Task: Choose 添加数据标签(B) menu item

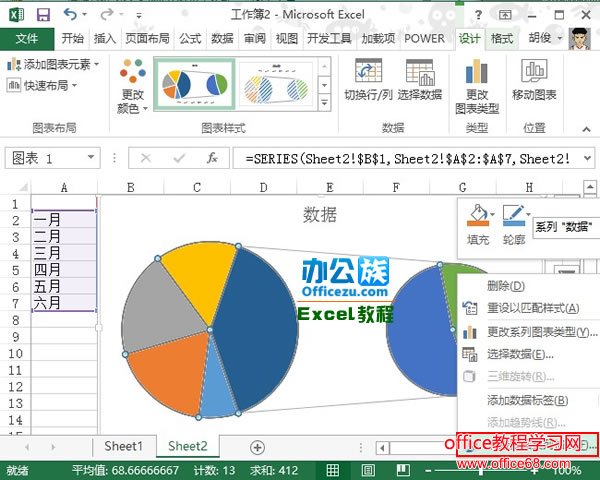Action: click(529, 400)
